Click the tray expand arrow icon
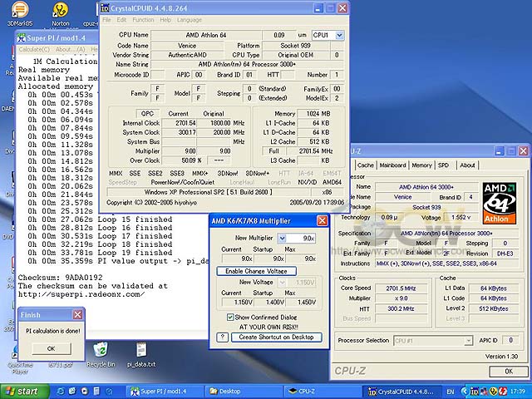 pos(465,392)
